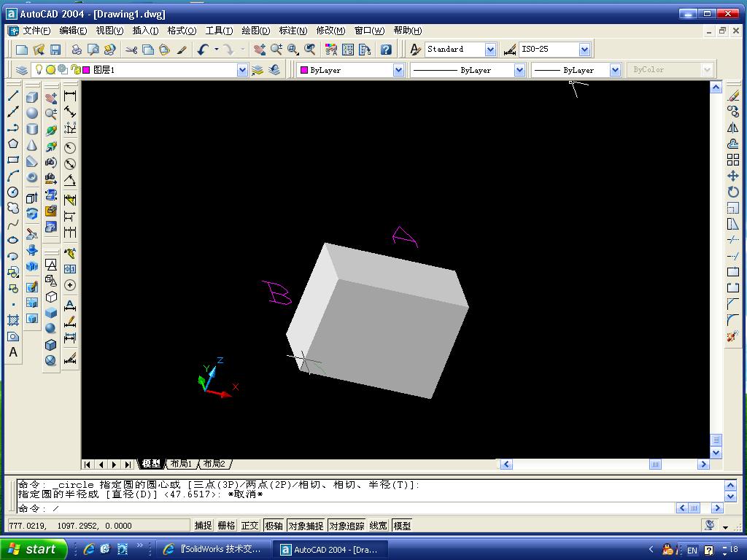This screenshot has width=747, height=560.
Task: Select the Revision Cloud tool
Action: point(13,208)
